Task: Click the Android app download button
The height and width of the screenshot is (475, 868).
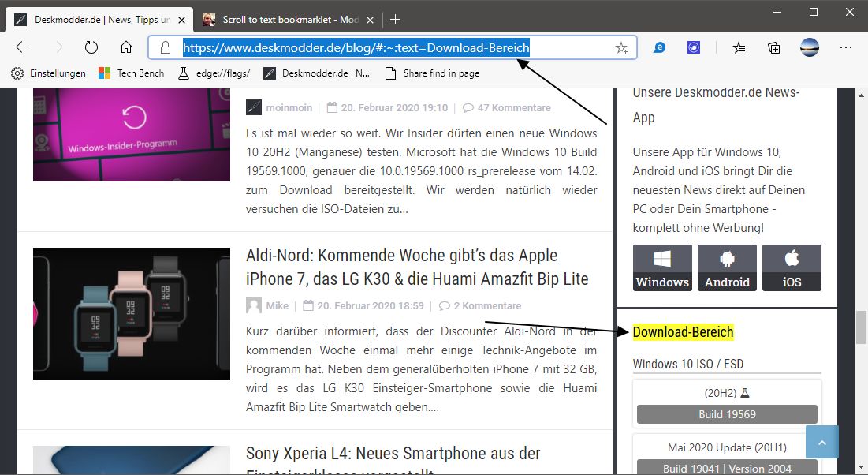Action: pos(727,268)
